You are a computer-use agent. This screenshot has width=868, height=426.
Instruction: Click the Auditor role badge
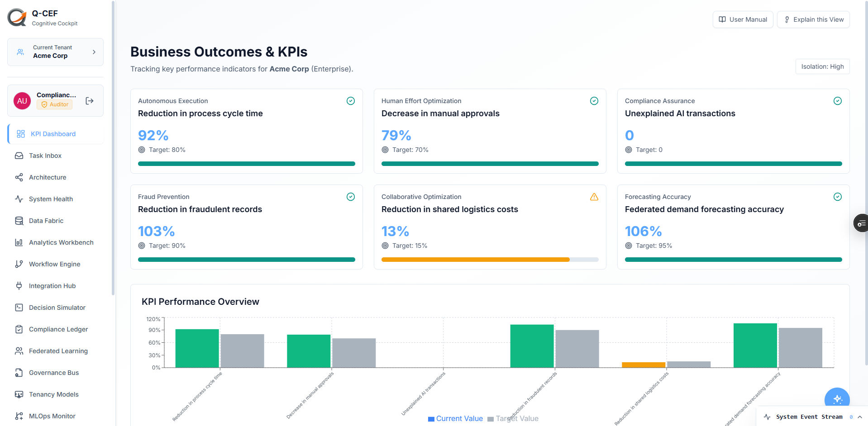click(55, 104)
